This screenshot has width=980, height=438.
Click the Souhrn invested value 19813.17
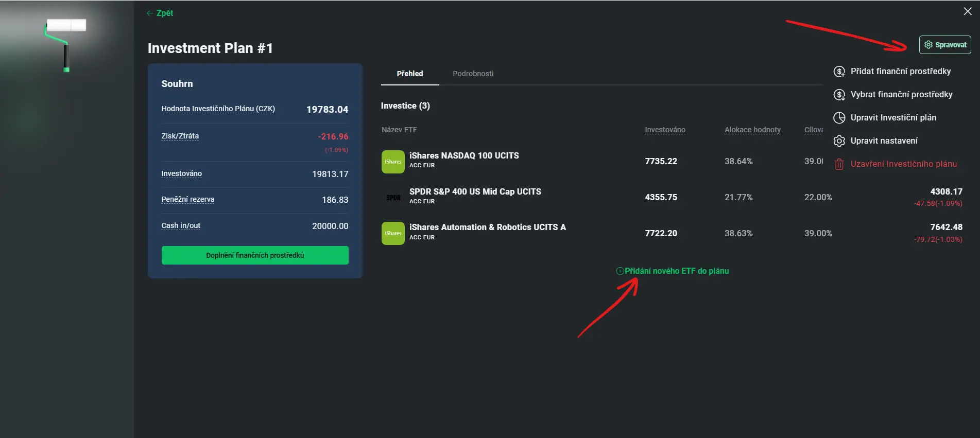click(330, 174)
